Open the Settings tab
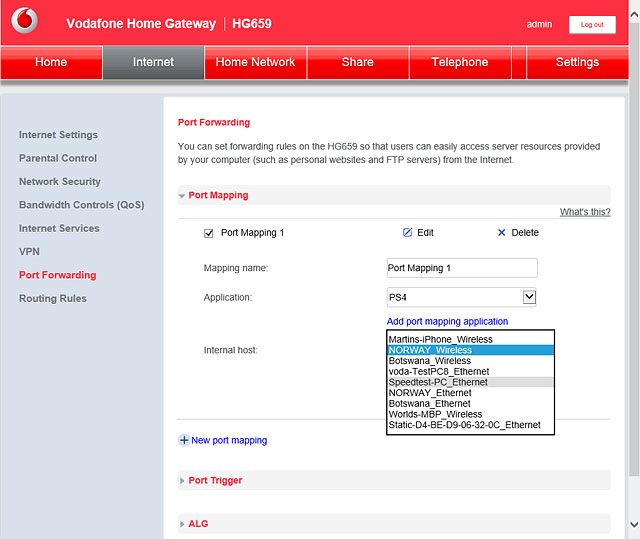Viewport: 640px width, 539px height. 578,62
